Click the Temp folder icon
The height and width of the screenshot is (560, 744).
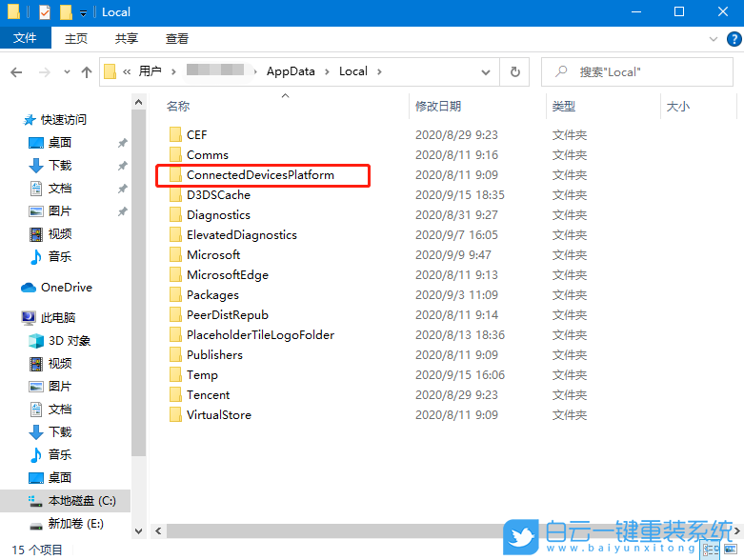point(175,374)
